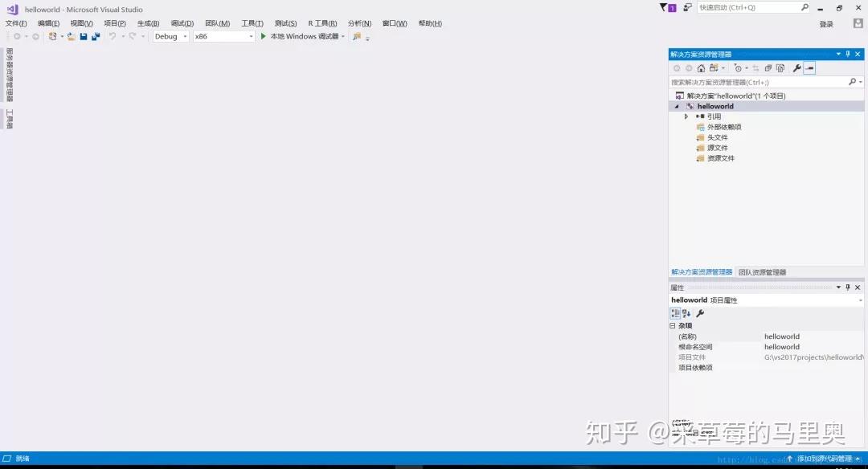Start the 本地 Windows 调试器 with green play icon
Viewport: 868px width, 469px height.
[265, 36]
